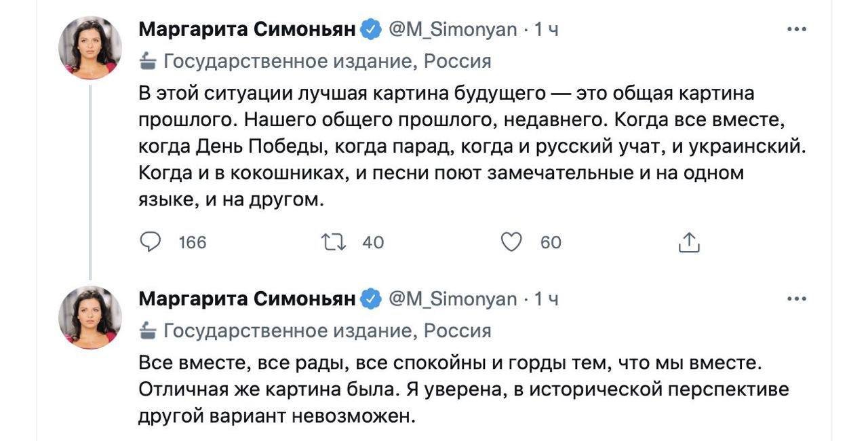Screen dimensions: 868x441
Task: Open "Государственное издание, Россия" label in second tweet
Action: click(x=328, y=331)
